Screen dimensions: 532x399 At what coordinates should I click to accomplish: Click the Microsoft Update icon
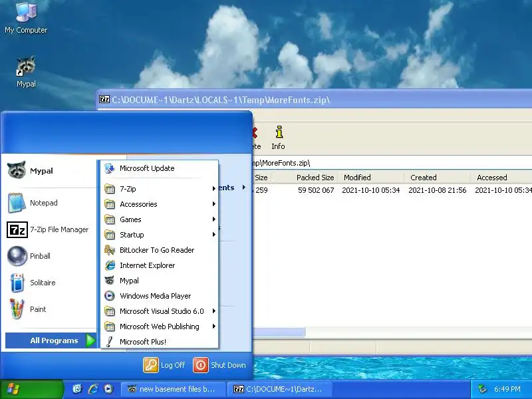pyautogui.click(x=110, y=168)
